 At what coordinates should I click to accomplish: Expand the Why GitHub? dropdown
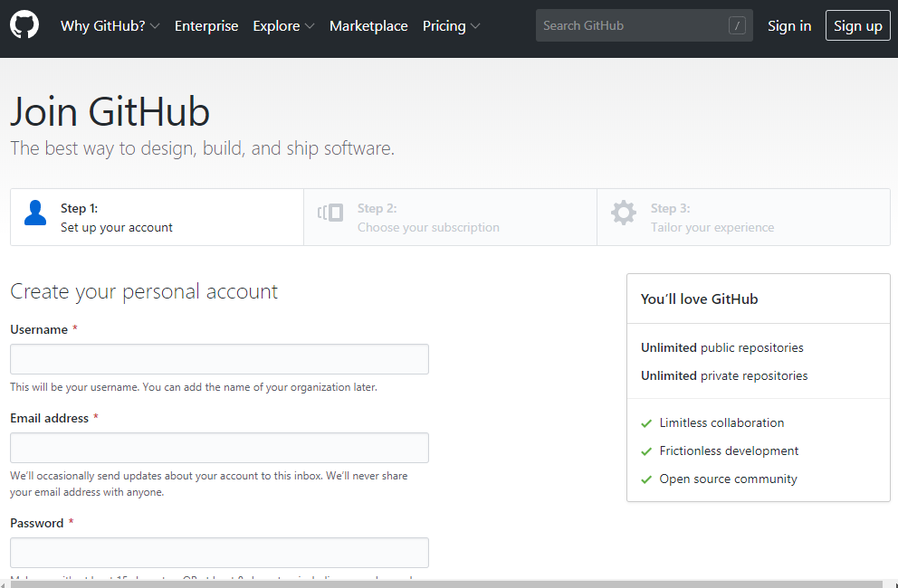pyautogui.click(x=110, y=26)
